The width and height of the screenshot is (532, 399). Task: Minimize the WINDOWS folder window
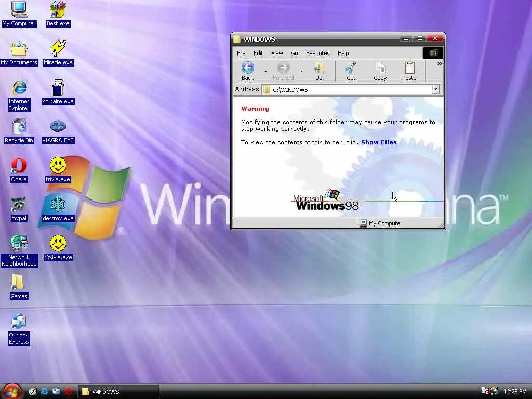pos(406,38)
